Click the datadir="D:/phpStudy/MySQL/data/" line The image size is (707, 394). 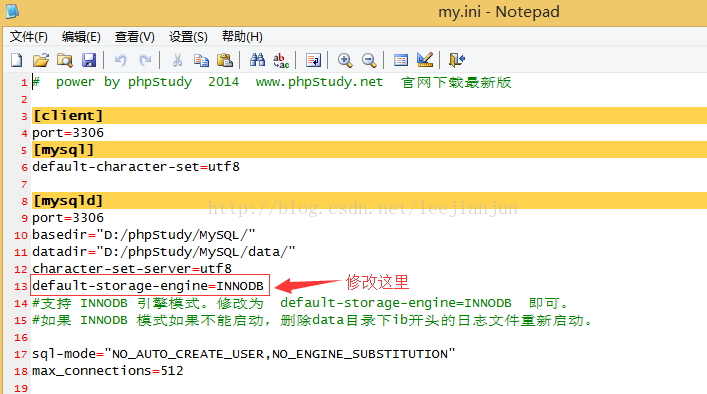point(163,252)
